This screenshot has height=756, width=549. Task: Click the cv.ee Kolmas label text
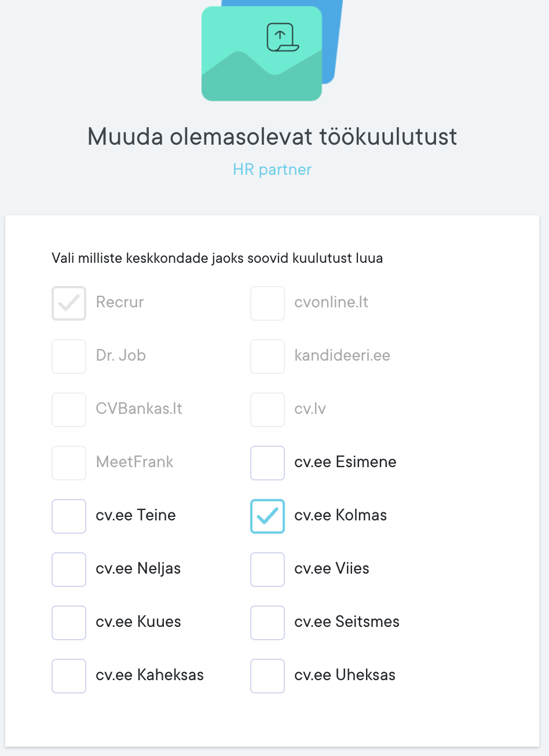(x=341, y=515)
